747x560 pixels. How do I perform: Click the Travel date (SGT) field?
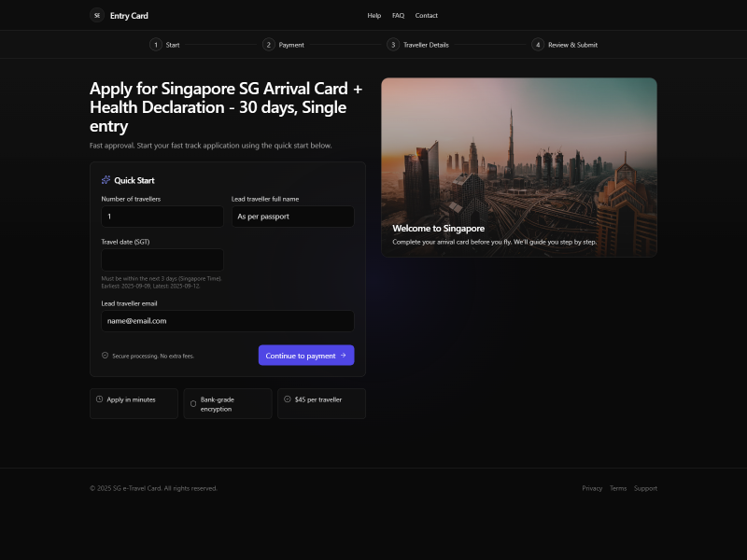(x=162, y=259)
